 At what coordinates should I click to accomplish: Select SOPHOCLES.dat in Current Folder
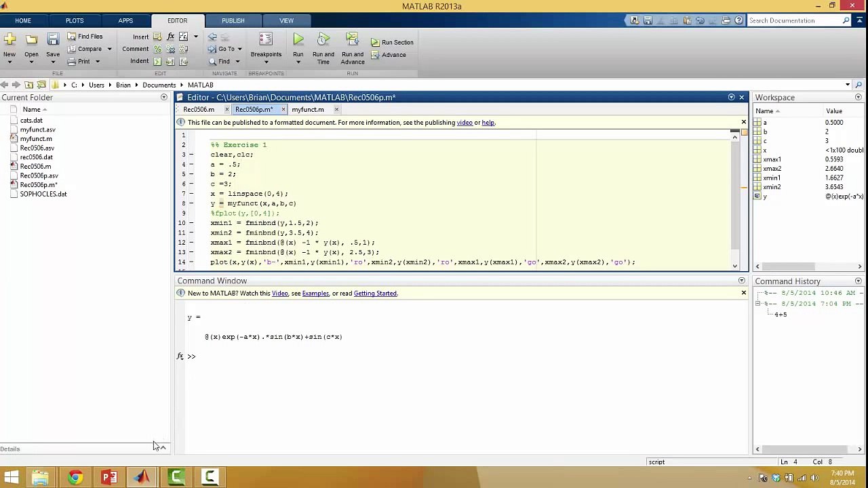[x=43, y=194]
